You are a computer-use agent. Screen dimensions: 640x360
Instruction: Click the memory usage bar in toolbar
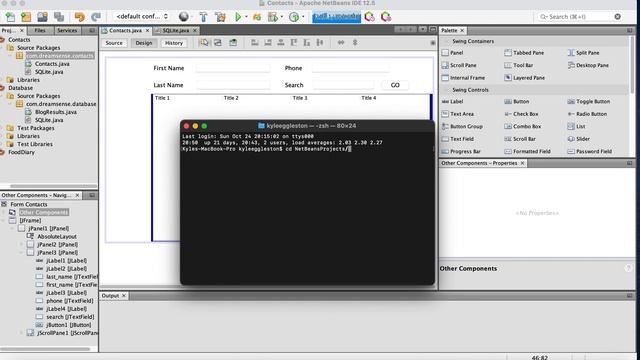pyautogui.click(x=336, y=17)
